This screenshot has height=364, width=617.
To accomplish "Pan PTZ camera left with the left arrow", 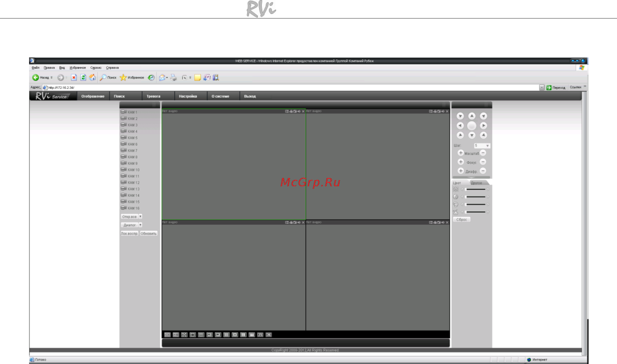I will pyautogui.click(x=460, y=126).
